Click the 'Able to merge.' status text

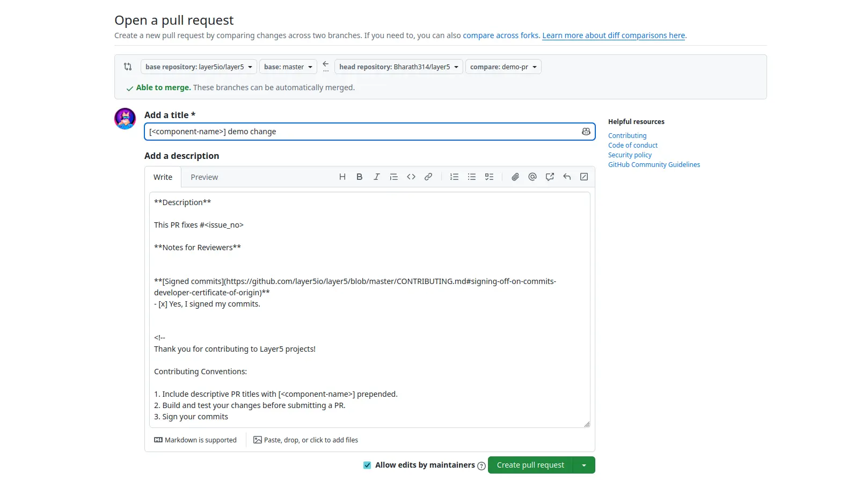coord(163,88)
